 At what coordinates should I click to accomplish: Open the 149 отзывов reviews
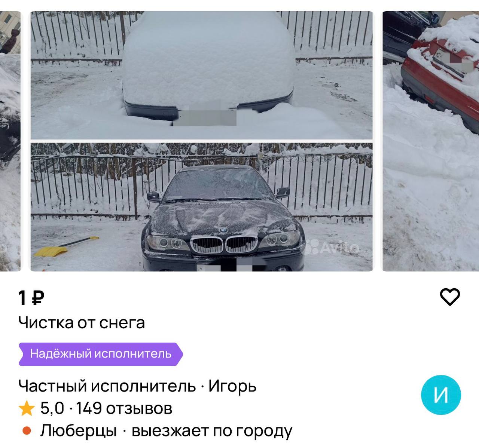(124, 408)
